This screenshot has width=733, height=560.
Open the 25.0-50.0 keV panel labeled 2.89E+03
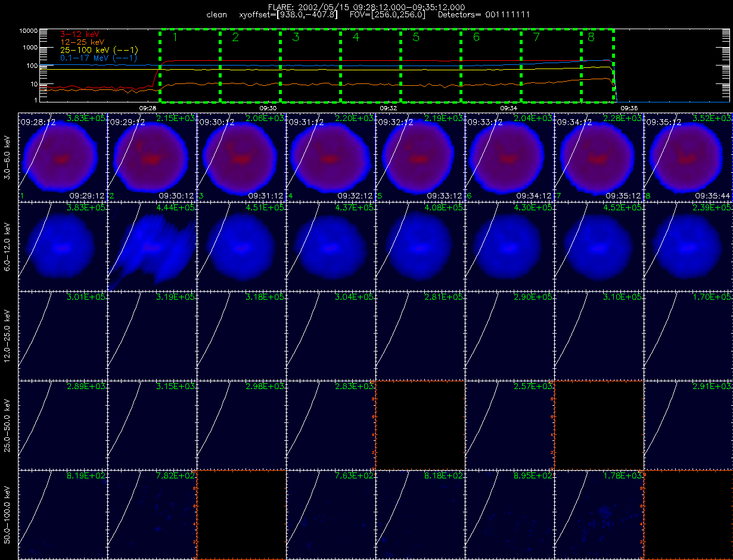(63, 425)
